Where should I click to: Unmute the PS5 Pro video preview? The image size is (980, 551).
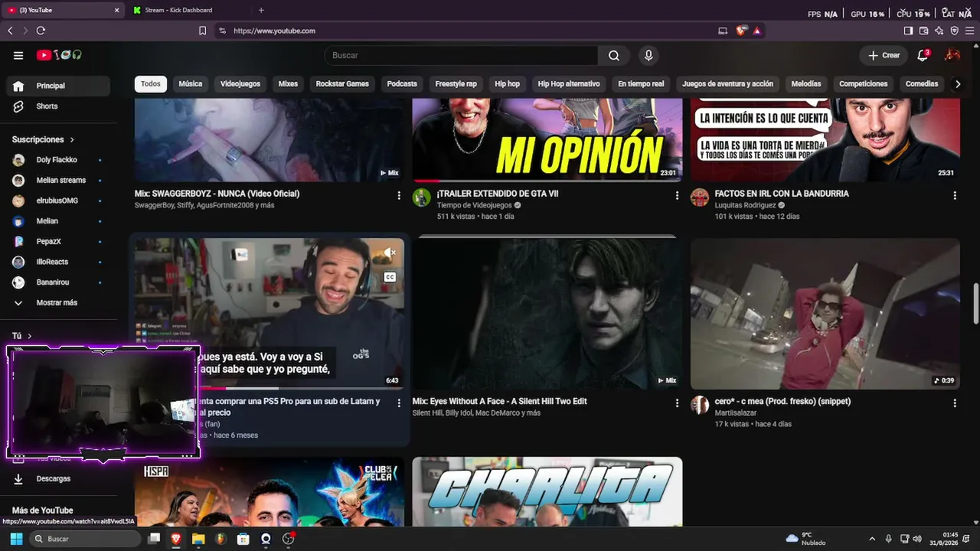390,253
